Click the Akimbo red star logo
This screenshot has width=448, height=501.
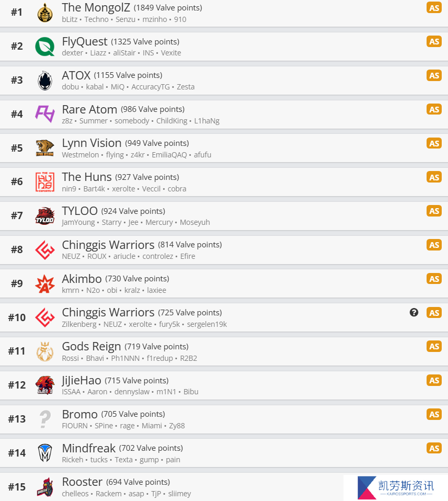coord(45,284)
